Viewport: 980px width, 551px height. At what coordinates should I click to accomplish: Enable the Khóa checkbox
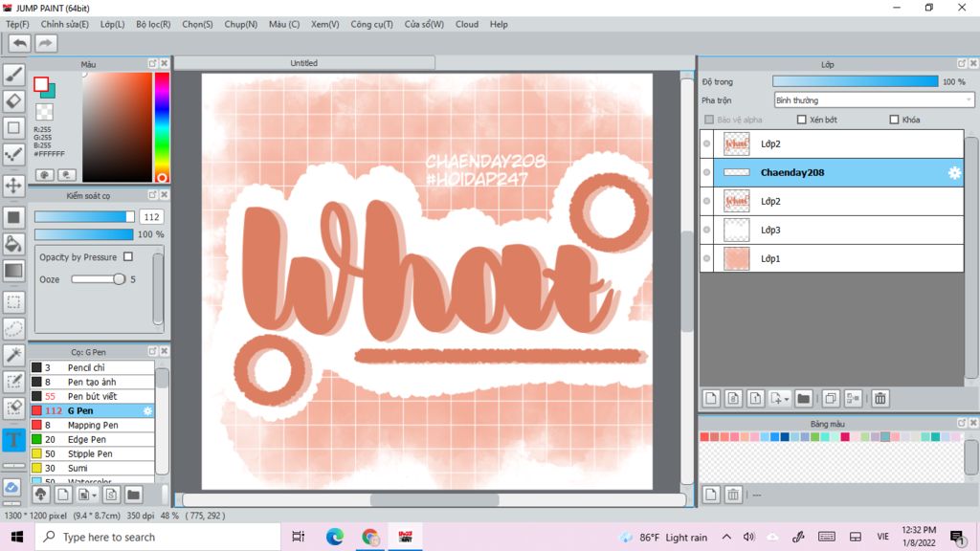895,120
